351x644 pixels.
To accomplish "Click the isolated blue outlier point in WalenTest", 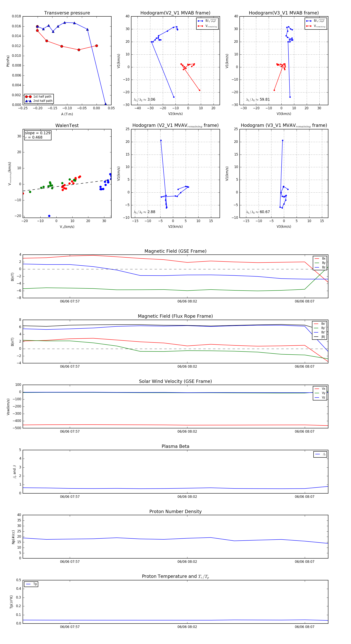I will coord(49,216).
